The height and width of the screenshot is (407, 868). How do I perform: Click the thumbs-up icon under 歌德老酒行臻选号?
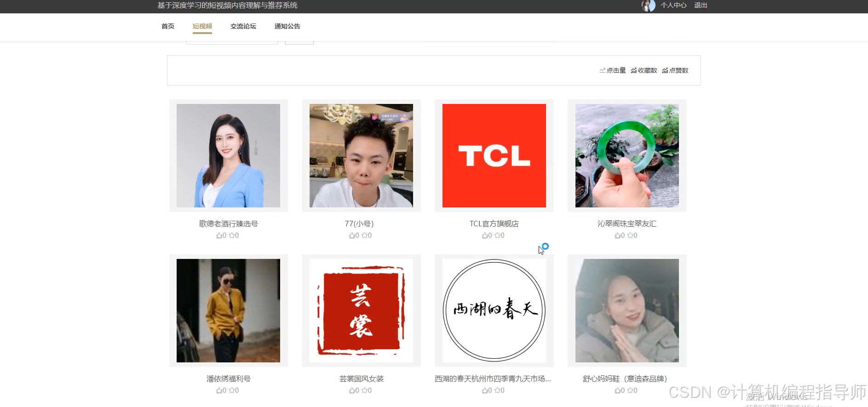219,235
